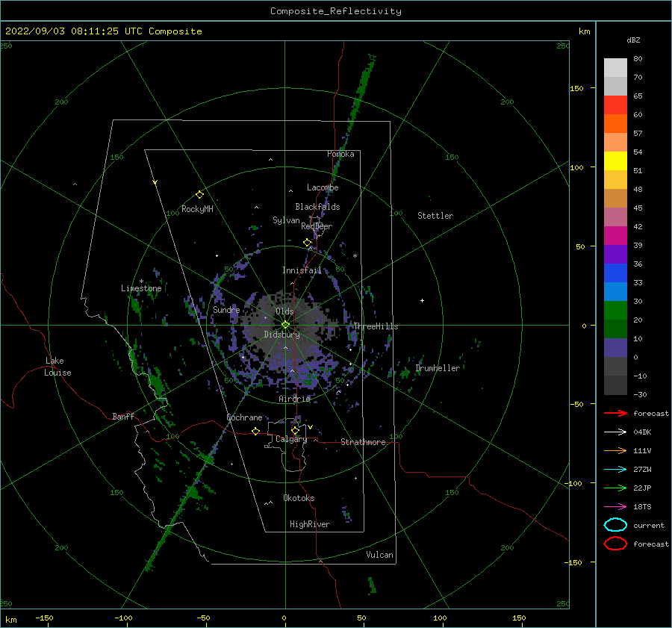Image resolution: width=672 pixels, height=628 pixels.
Task: Pick the pink 42-45 dBZ swatch
Action: [x=615, y=217]
